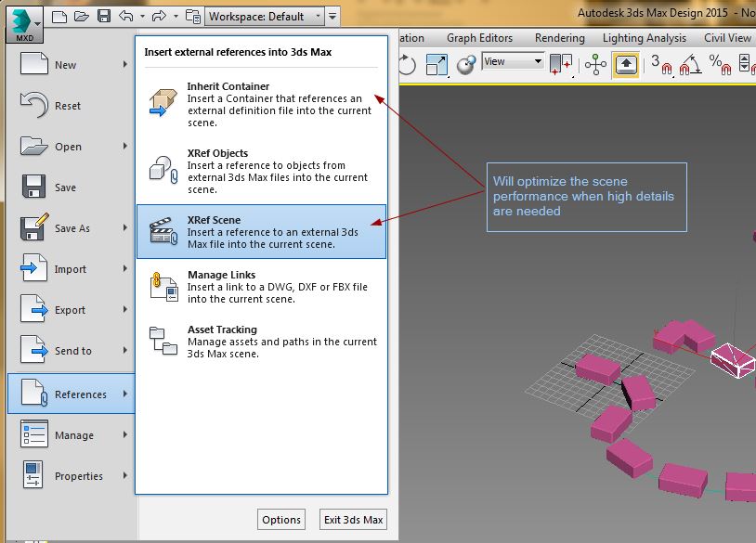Choose Manage in the application menu
This screenshot has width=756, height=543.
point(71,435)
